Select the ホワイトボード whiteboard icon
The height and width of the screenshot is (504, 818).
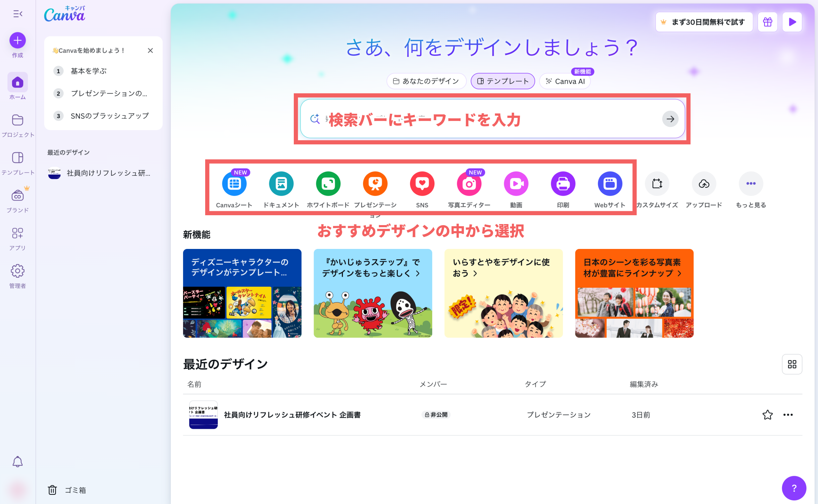point(328,184)
